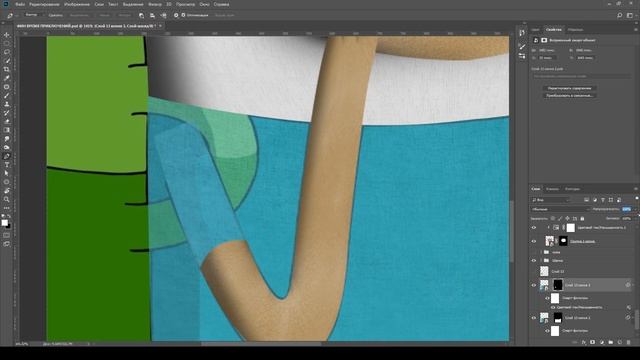Image resolution: width=640 pixels, height=360 pixels.
Task: Select the Clone Stamp tool
Action: [x=7, y=104]
